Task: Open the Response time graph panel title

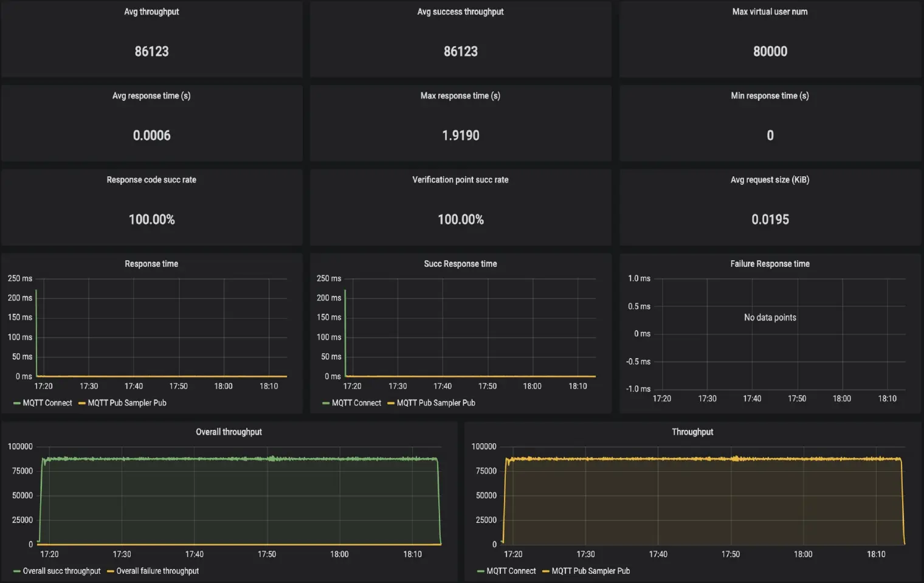Action: 151,263
